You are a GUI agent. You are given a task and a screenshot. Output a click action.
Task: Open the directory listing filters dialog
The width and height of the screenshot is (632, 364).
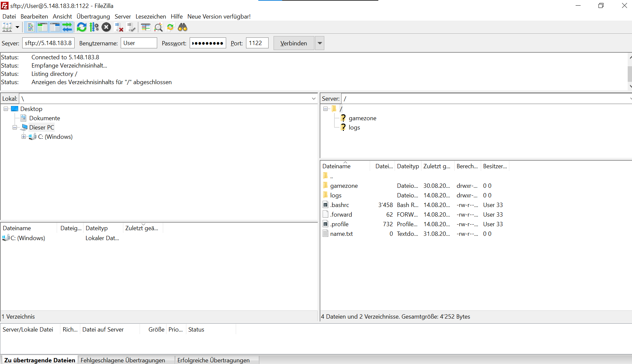tap(146, 27)
